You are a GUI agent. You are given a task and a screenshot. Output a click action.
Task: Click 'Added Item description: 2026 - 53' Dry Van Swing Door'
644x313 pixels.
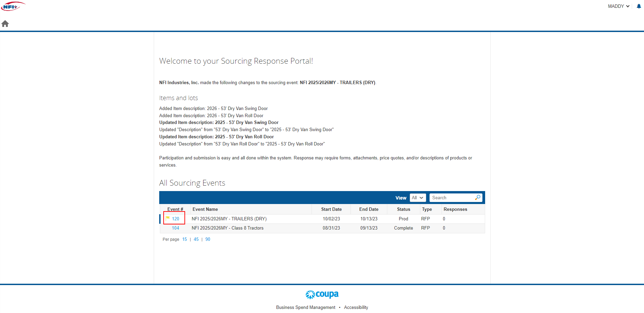213,108
